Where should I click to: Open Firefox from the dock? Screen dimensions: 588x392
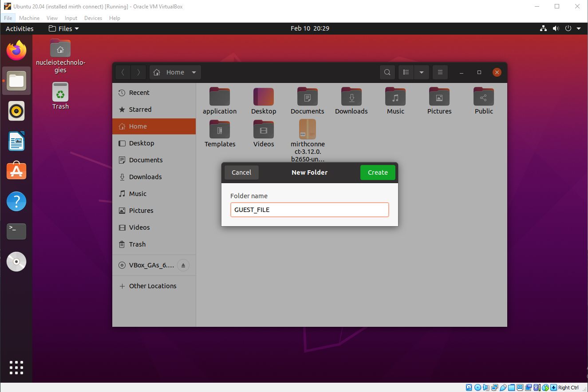coord(16,51)
